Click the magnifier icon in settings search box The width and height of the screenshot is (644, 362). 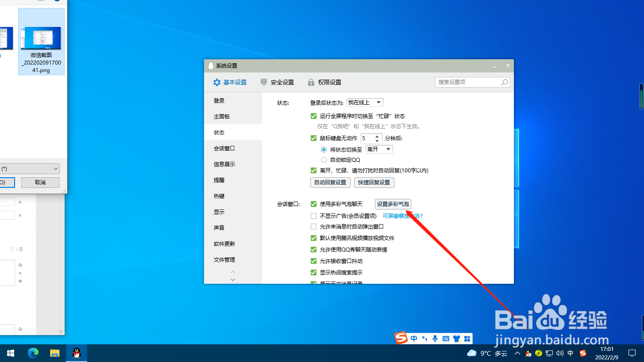point(504,82)
